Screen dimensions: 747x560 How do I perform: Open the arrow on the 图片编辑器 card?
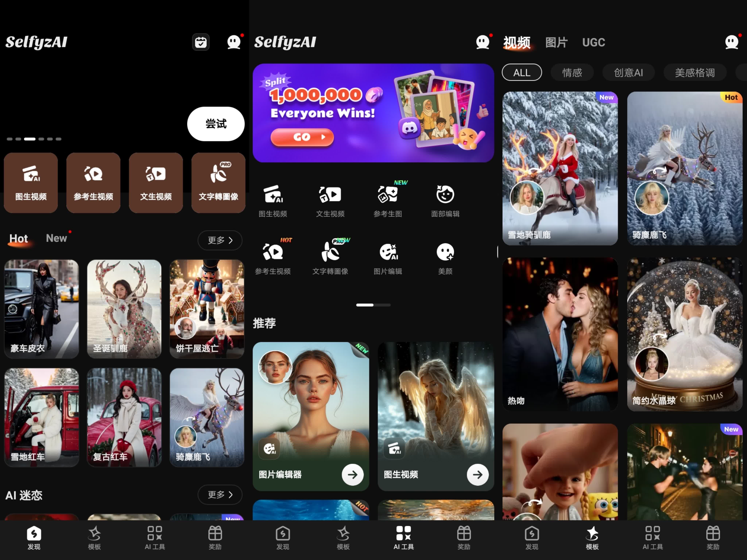pyautogui.click(x=352, y=475)
